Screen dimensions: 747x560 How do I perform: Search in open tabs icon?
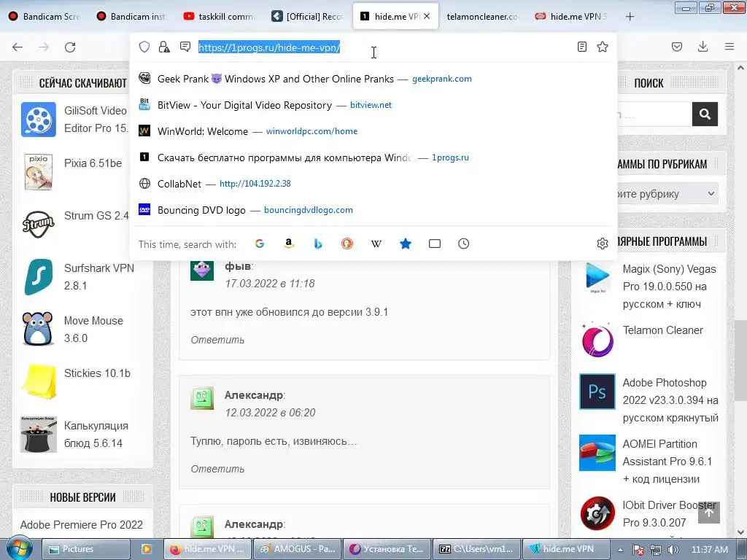pyautogui.click(x=435, y=244)
